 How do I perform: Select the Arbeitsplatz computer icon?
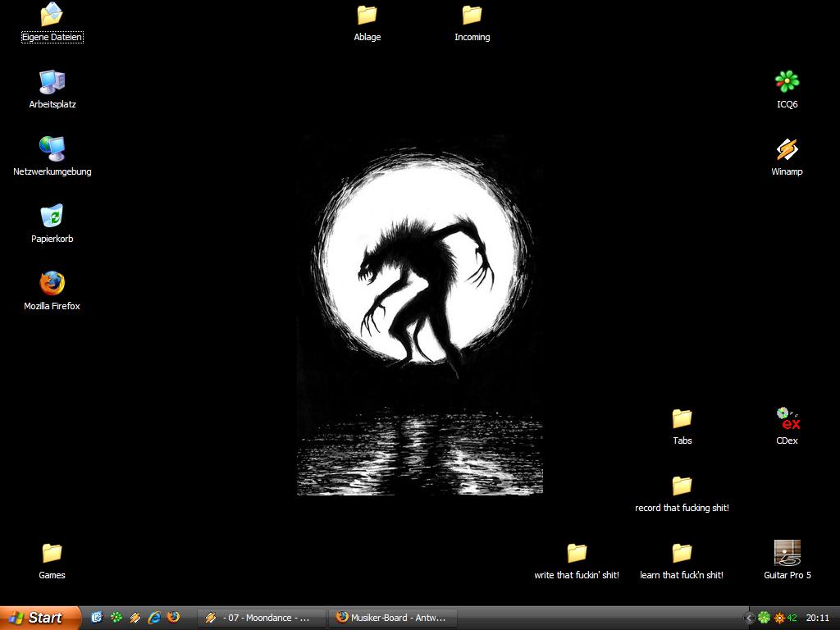52,89
